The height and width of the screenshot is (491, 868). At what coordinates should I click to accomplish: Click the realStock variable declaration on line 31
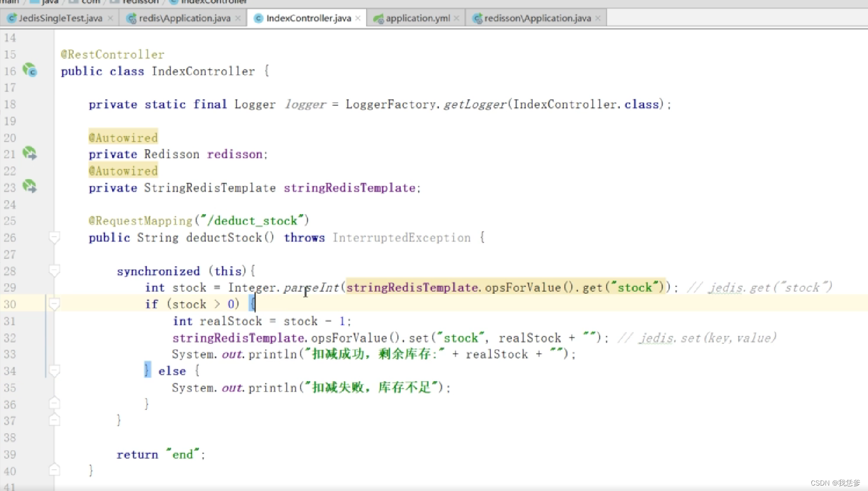point(231,321)
